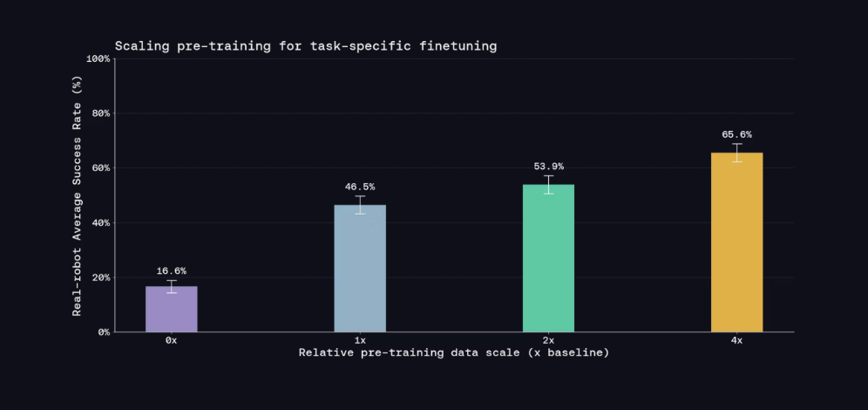Click the chart title about scaling pre-training

click(306, 46)
